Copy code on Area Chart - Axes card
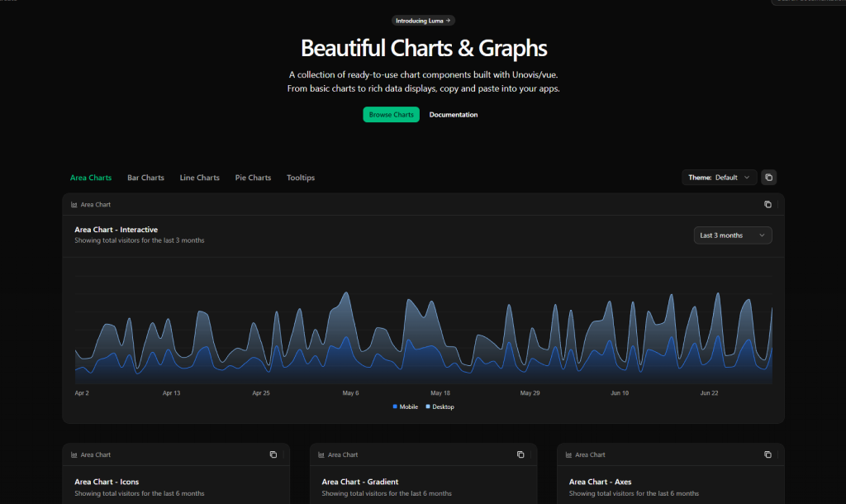Viewport: 846px width, 504px height. (x=768, y=454)
